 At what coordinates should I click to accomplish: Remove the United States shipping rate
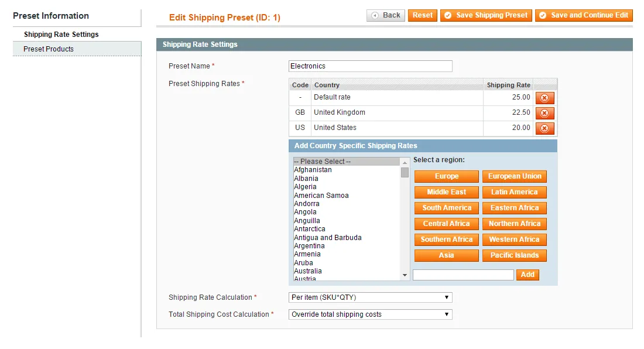(544, 128)
